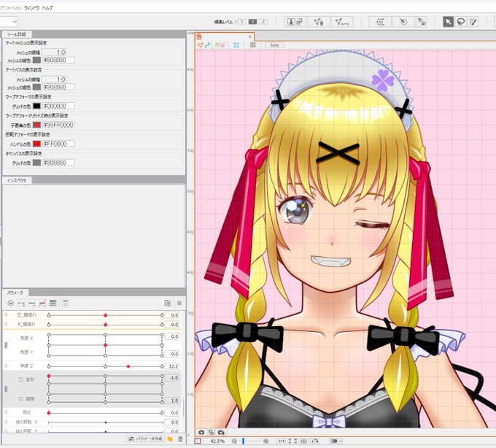Select the warp deformer creation tool

pyautogui.click(x=381, y=22)
